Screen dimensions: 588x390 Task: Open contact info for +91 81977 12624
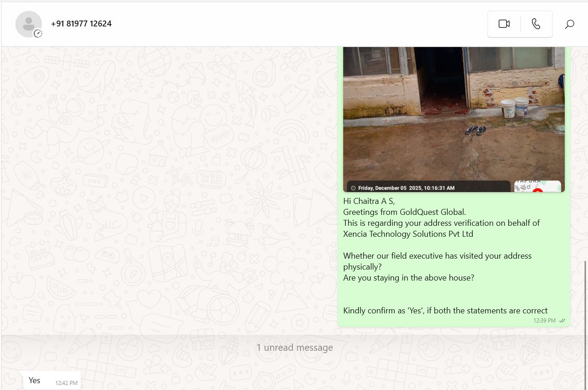click(81, 24)
